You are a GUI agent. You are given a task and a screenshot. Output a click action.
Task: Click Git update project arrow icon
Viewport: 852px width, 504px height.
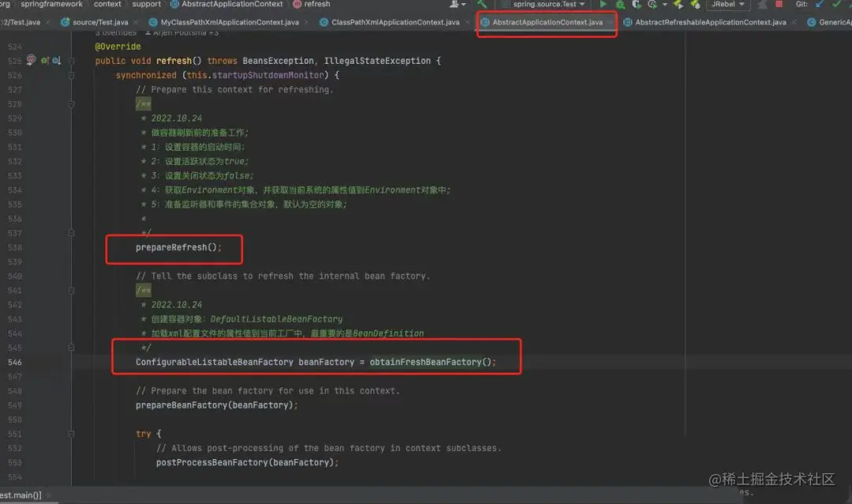click(x=820, y=4)
